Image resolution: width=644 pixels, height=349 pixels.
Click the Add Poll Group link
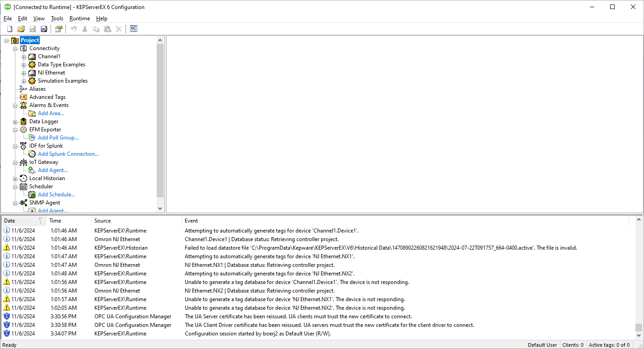pyautogui.click(x=58, y=138)
